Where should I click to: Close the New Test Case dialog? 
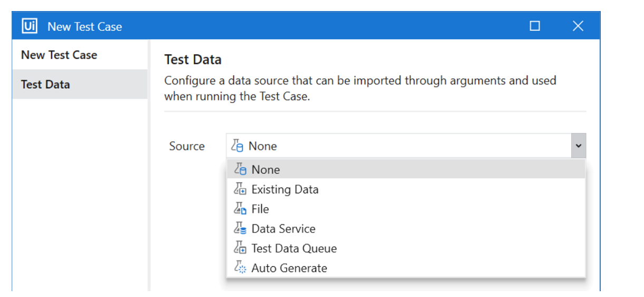(x=578, y=26)
